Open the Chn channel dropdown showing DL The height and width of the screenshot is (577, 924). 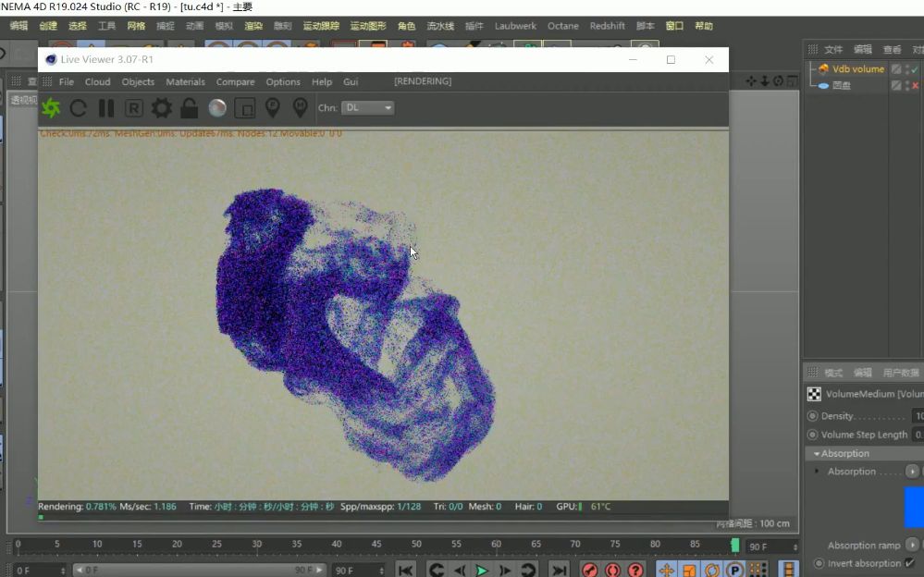tap(365, 108)
